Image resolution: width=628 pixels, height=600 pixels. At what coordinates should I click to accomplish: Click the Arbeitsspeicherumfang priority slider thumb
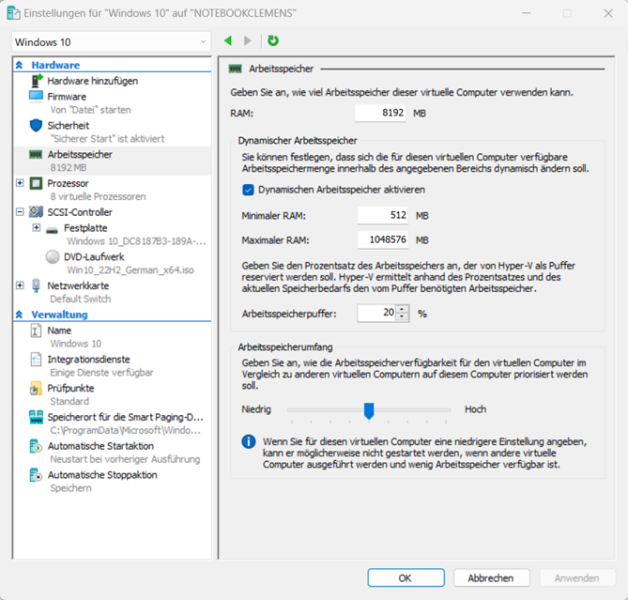pyautogui.click(x=369, y=411)
